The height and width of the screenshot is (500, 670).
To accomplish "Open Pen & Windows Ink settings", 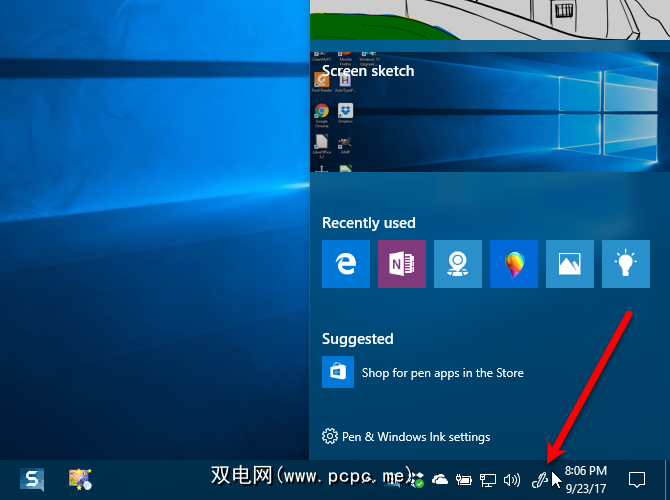I will [x=406, y=436].
